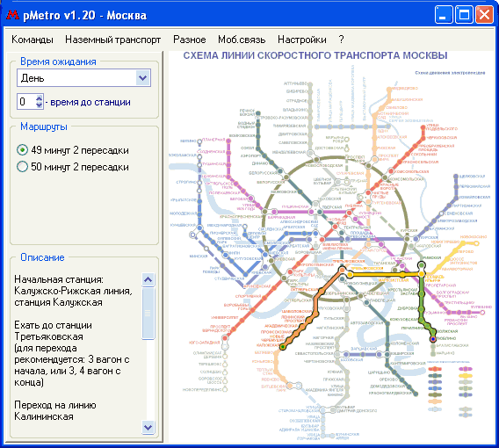
Task: Click the Алтуфьево terminal station dot
Action: (x=310, y=84)
